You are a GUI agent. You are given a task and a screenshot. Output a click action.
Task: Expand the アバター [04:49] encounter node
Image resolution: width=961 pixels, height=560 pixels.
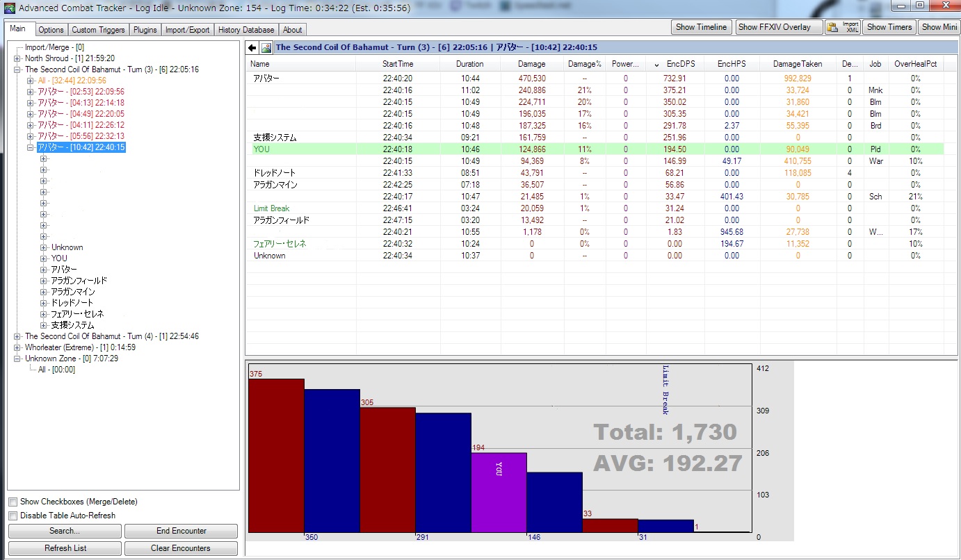click(31, 114)
